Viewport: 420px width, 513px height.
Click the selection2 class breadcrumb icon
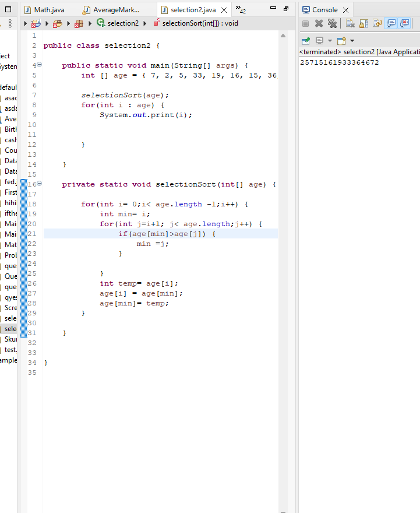pos(101,23)
